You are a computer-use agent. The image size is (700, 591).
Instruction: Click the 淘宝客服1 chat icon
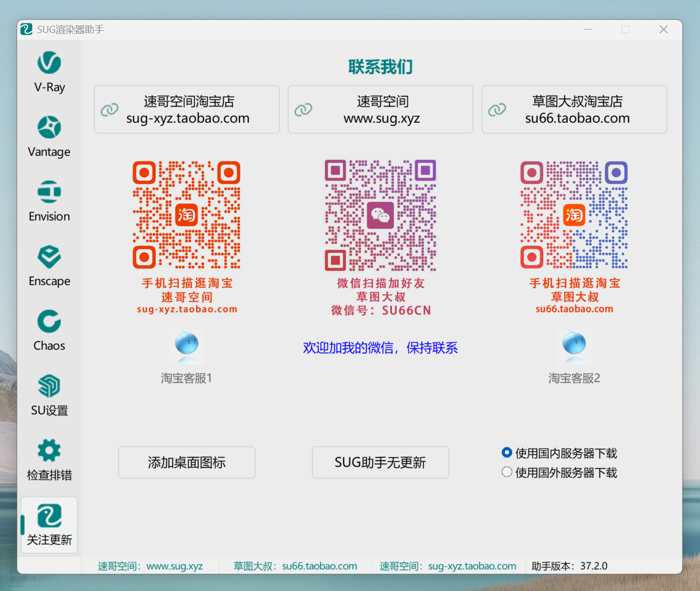click(x=187, y=346)
